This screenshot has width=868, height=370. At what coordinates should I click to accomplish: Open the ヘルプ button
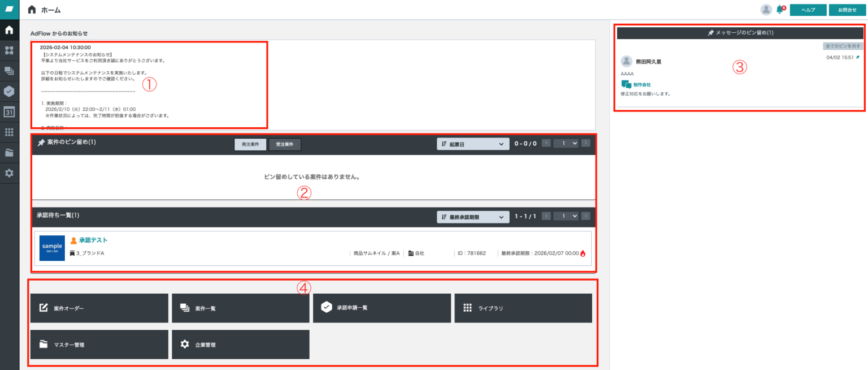click(808, 10)
